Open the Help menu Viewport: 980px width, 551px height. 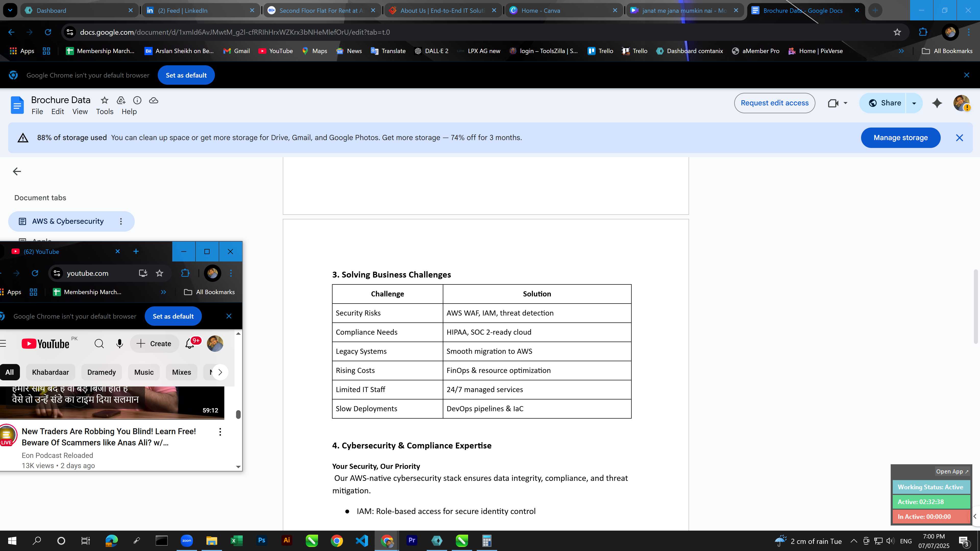tap(129, 111)
